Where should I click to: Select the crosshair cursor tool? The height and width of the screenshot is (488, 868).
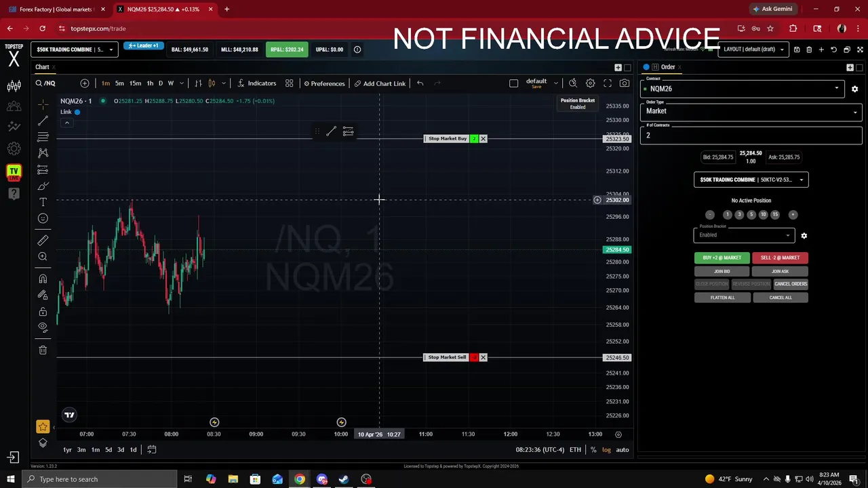43,104
